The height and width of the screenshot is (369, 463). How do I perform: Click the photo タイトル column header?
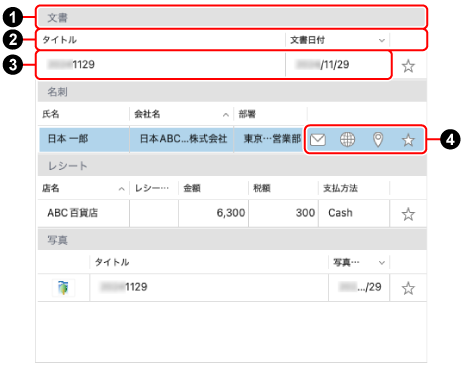[x=209, y=262]
